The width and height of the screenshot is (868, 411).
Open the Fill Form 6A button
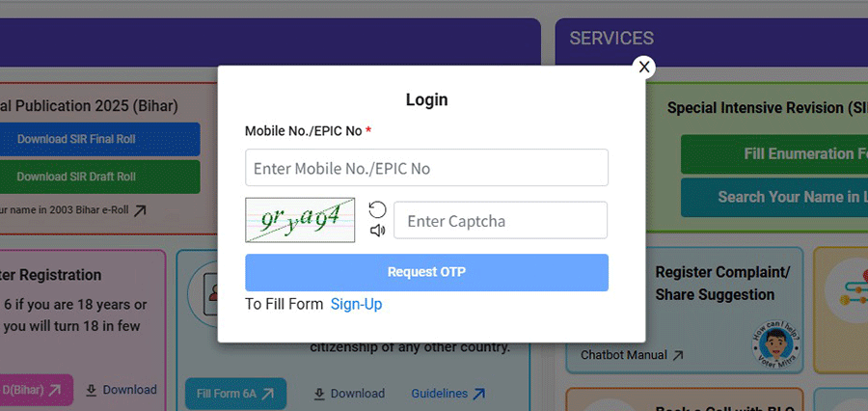235,394
